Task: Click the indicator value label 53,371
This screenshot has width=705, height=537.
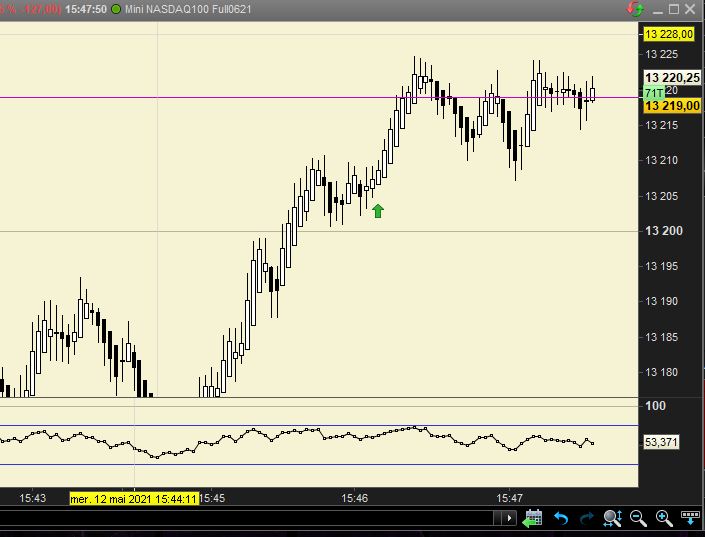Action: coord(661,442)
